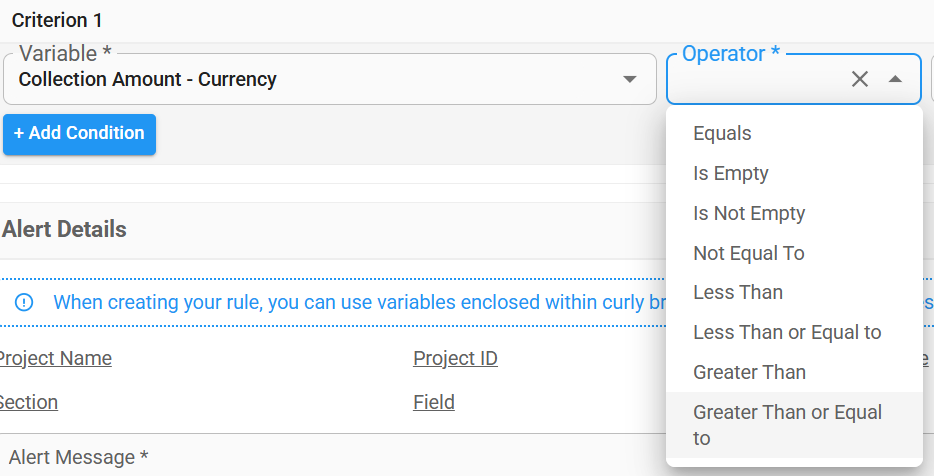Image resolution: width=934 pixels, height=476 pixels.
Task: Click inside the Operator input box
Action: [756, 79]
